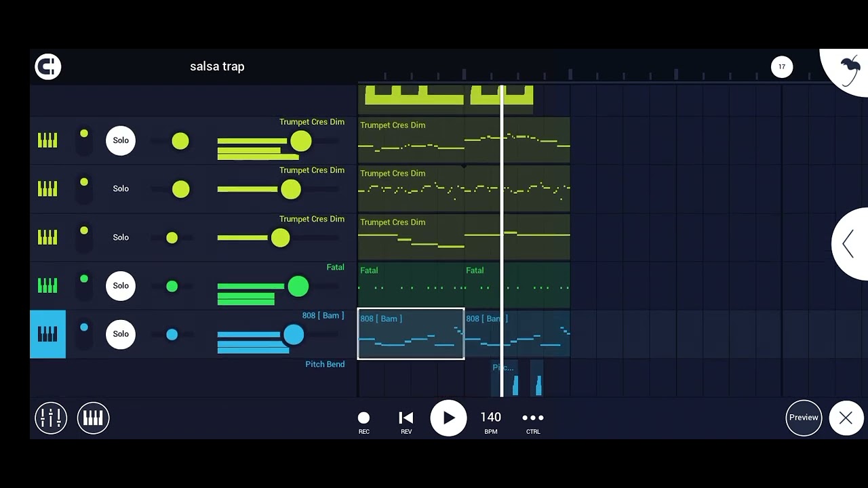The image size is (868, 488).
Task: Adjust the first Trumpet Cres Dim volume slider knob
Action: (x=301, y=141)
